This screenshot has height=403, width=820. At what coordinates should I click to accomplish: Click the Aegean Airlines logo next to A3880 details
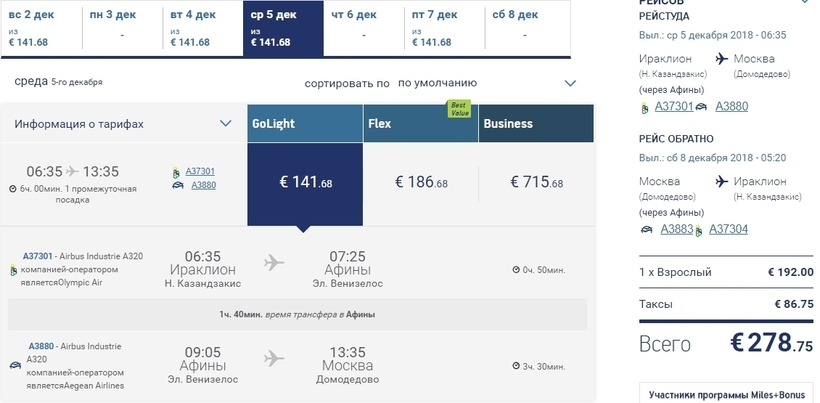15,366
